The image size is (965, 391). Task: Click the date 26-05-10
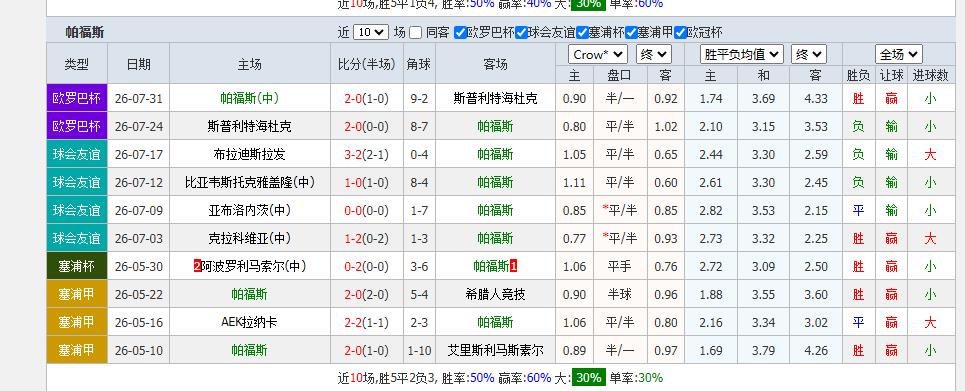138,350
